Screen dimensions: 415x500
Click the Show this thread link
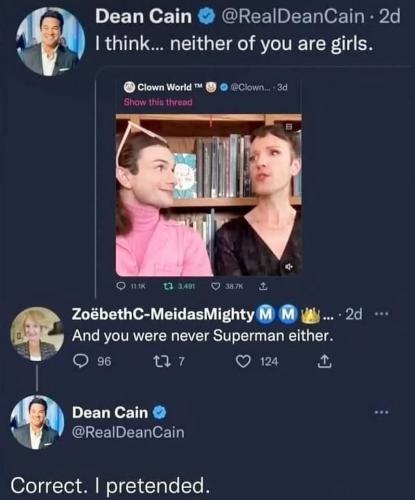coord(158,102)
